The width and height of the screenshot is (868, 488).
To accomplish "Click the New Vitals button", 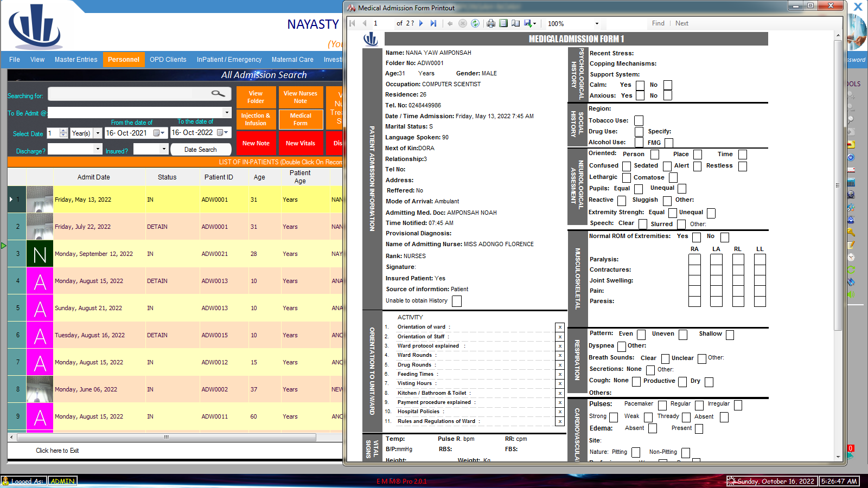I will click(301, 143).
